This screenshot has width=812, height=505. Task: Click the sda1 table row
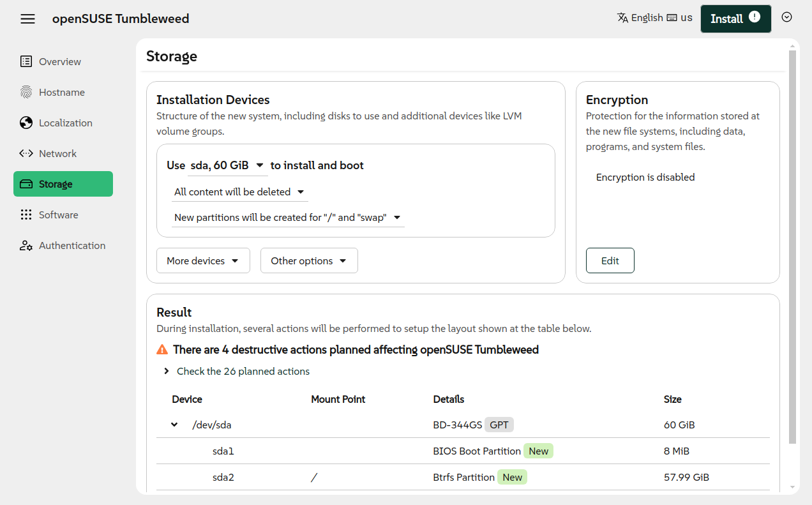(463, 451)
